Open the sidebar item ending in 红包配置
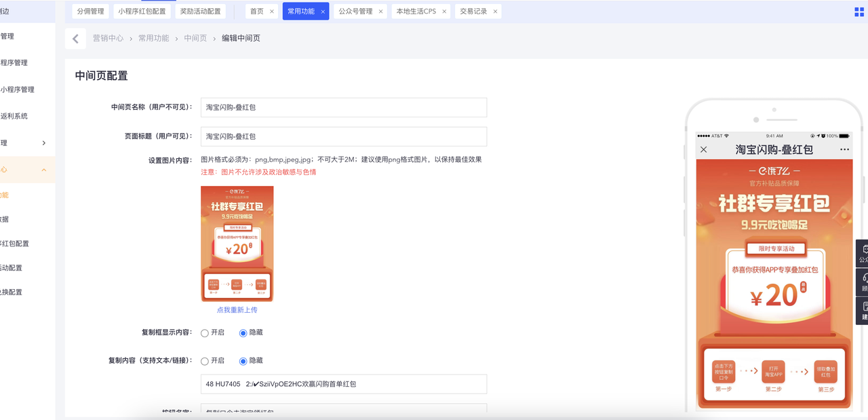Image resolution: width=868 pixels, height=420 pixels. (x=14, y=244)
